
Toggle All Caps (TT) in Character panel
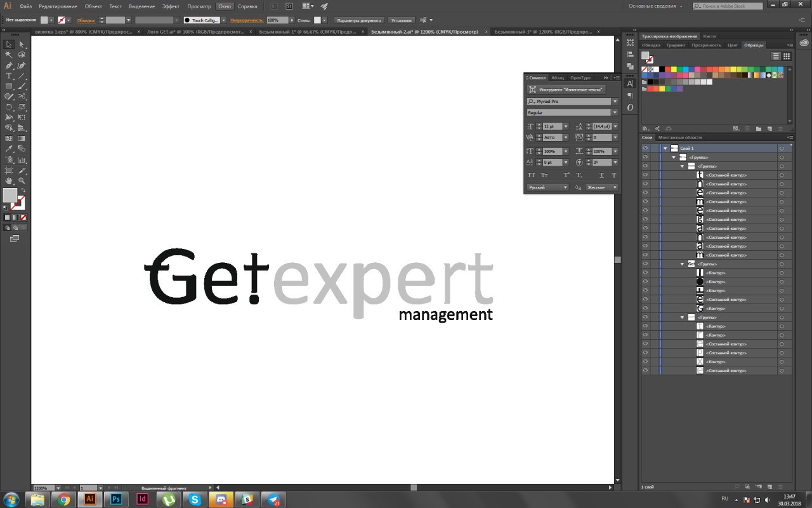(x=531, y=175)
